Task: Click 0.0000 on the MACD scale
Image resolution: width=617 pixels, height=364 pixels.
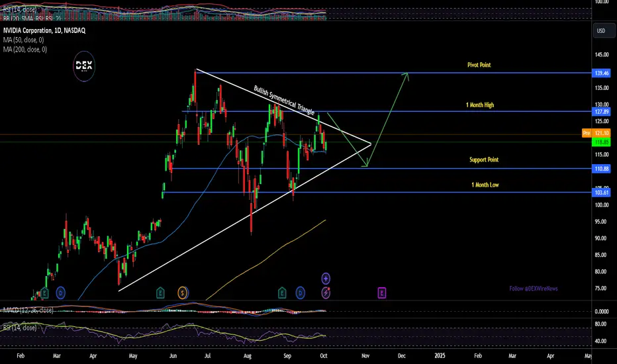Action: 602,311
